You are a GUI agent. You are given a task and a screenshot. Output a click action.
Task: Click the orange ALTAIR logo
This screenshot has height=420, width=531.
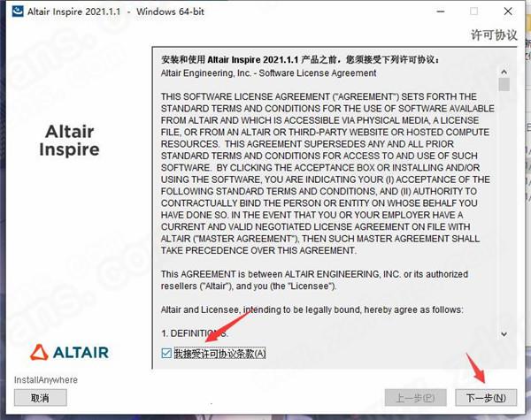[69, 352]
